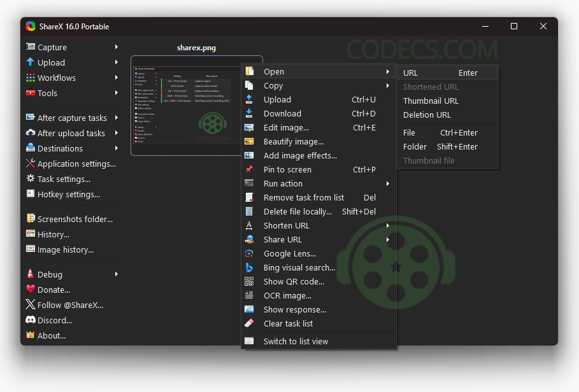Screen dimensions: 579x392
Task: Minimize the ShareX window
Action: [485, 26]
